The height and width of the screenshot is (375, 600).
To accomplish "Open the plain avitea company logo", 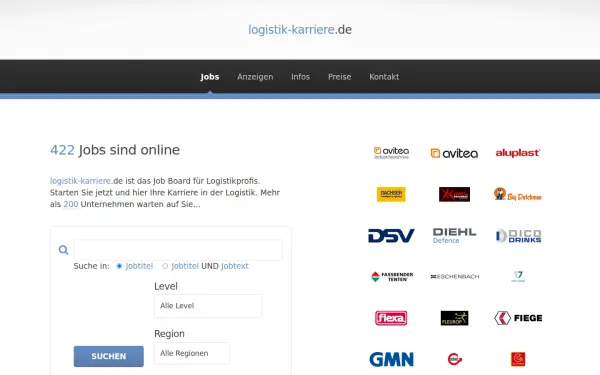I will [x=454, y=153].
